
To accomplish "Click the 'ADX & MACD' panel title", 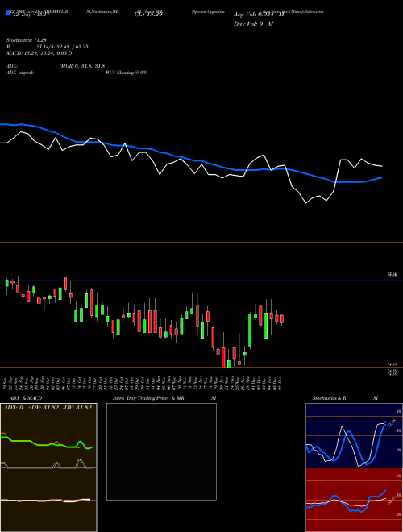I will (26, 398).
